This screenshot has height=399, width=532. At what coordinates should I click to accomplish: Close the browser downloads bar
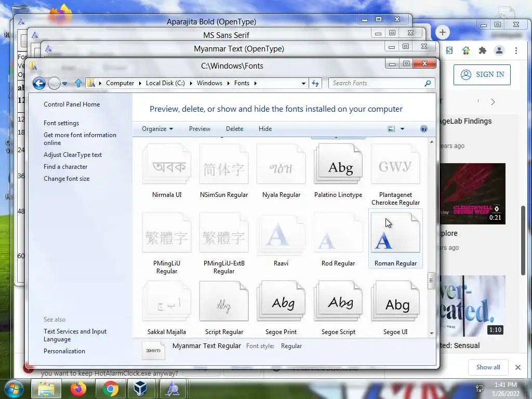click(x=518, y=367)
